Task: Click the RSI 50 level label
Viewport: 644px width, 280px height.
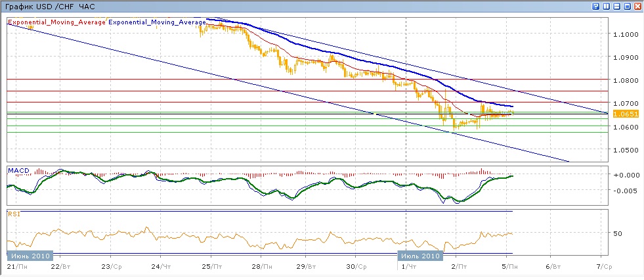Action: click(x=616, y=233)
